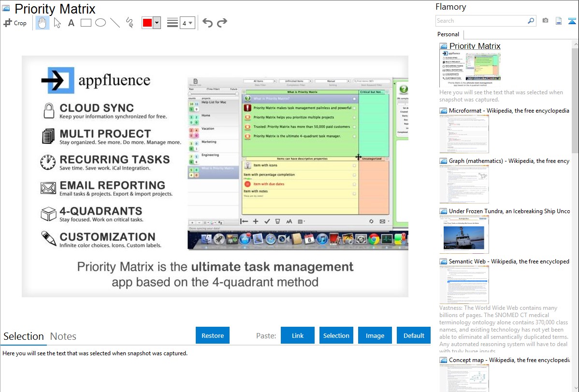The image size is (579, 392).
Task: Open Graph (mathematics) snapshot title
Action: (509, 161)
